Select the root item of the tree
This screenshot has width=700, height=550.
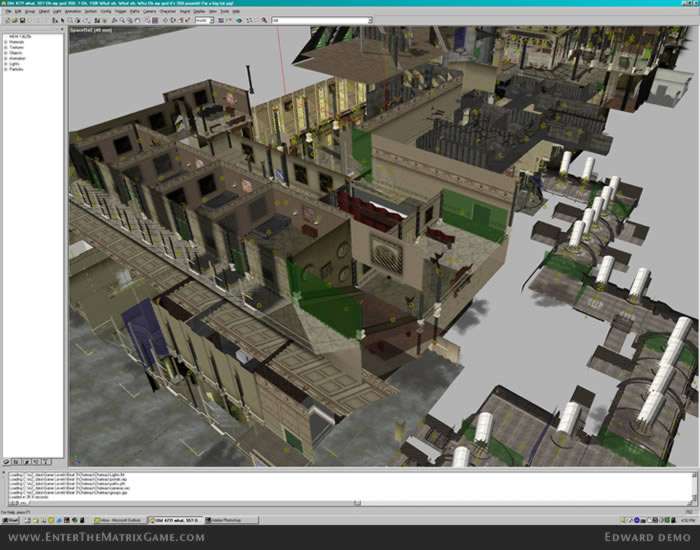tap(20, 37)
